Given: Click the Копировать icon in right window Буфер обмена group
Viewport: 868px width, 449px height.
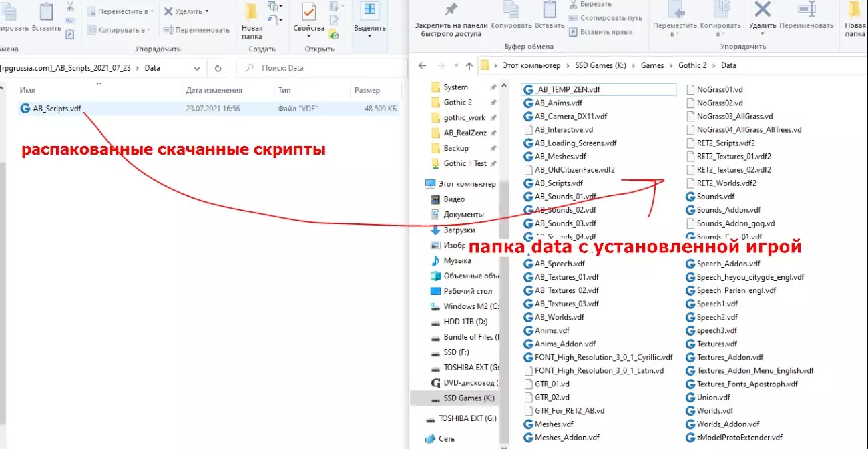Looking at the screenshot, I should click(511, 9).
